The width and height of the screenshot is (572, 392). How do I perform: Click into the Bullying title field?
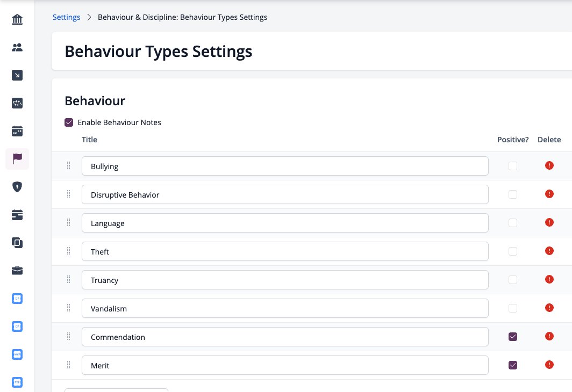tap(285, 166)
